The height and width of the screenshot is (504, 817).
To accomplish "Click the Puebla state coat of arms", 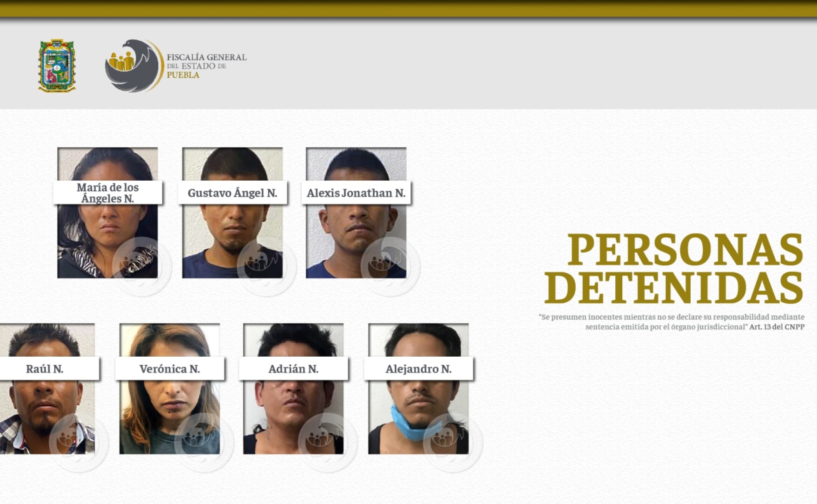I will (x=57, y=65).
